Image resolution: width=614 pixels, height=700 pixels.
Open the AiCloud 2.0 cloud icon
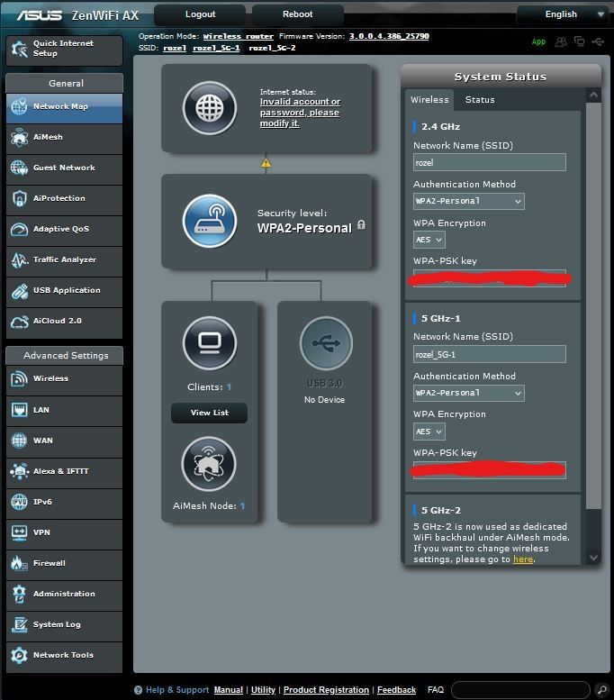pos(19,322)
